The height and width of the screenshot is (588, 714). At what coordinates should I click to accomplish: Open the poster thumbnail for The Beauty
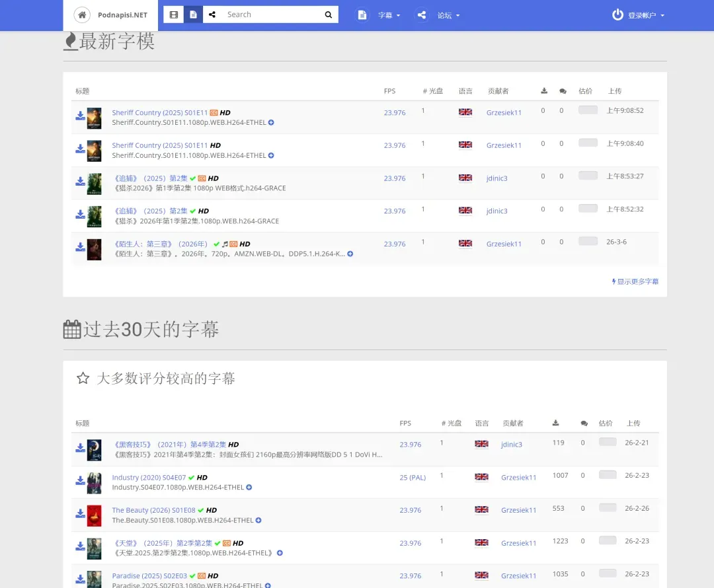[94, 515]
